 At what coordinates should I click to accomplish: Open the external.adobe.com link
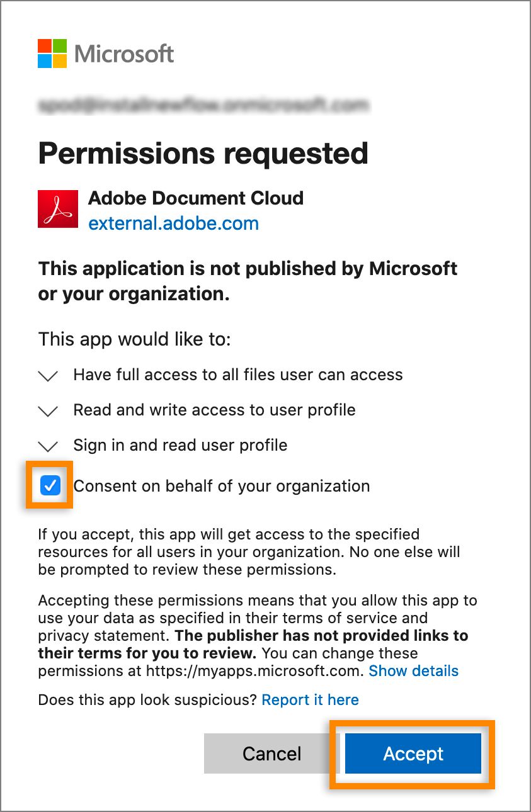[x=173, y=223]
